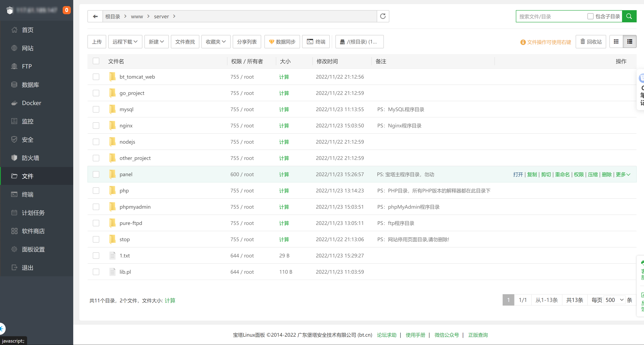Open 论坛求助 forum help link in footer

click(387, 335)
